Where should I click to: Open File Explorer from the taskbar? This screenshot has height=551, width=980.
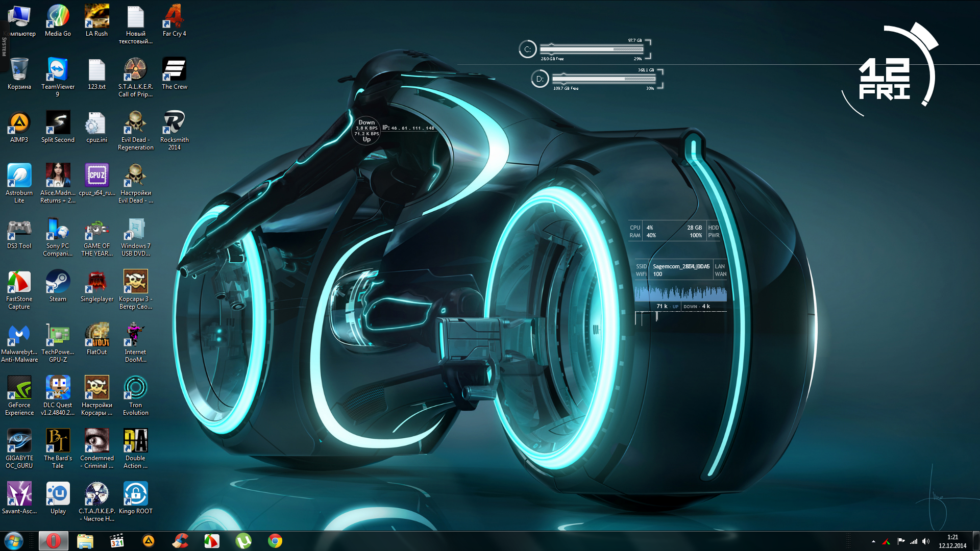[x=85, y=541]
